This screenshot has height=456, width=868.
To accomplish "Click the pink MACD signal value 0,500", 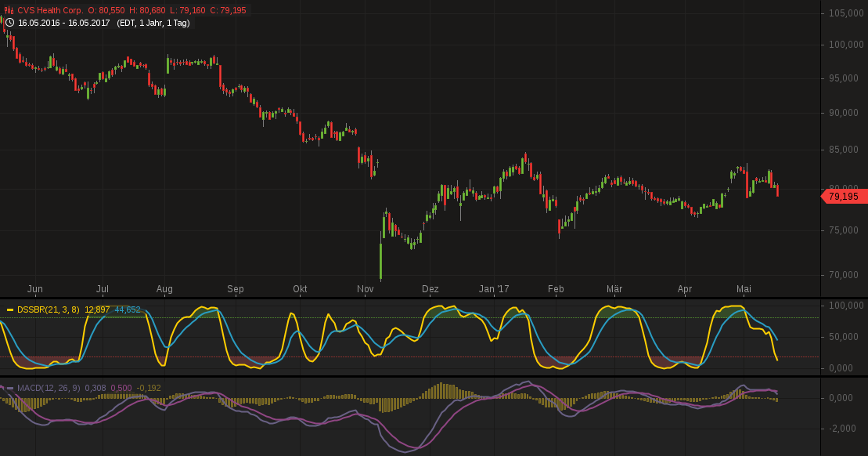I will 121,388.
